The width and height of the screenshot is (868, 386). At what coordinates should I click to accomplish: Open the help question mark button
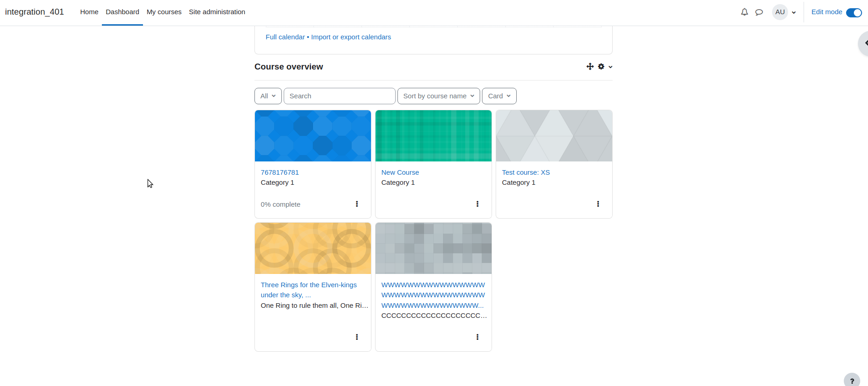(x=852, y=381)
